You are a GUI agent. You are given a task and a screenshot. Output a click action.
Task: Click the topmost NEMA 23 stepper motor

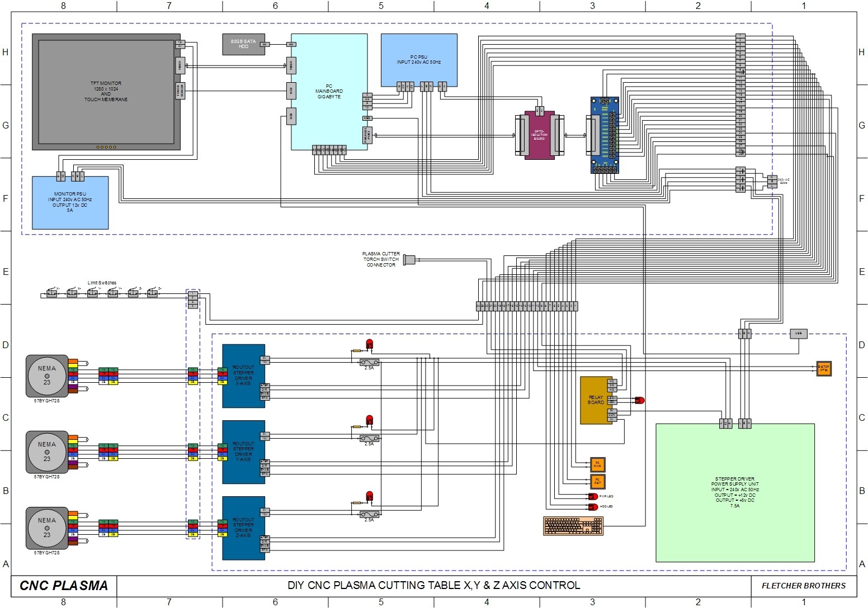[x=47, y=376]
